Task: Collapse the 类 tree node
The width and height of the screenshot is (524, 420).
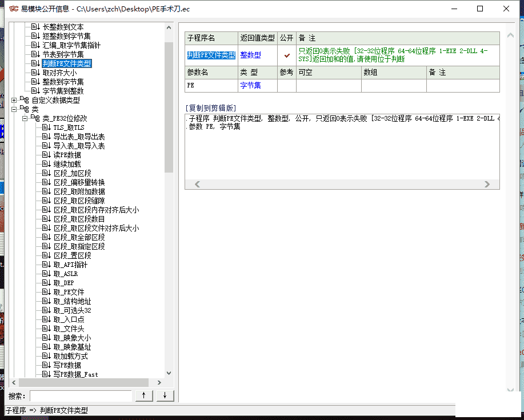Action: [14, 109]
